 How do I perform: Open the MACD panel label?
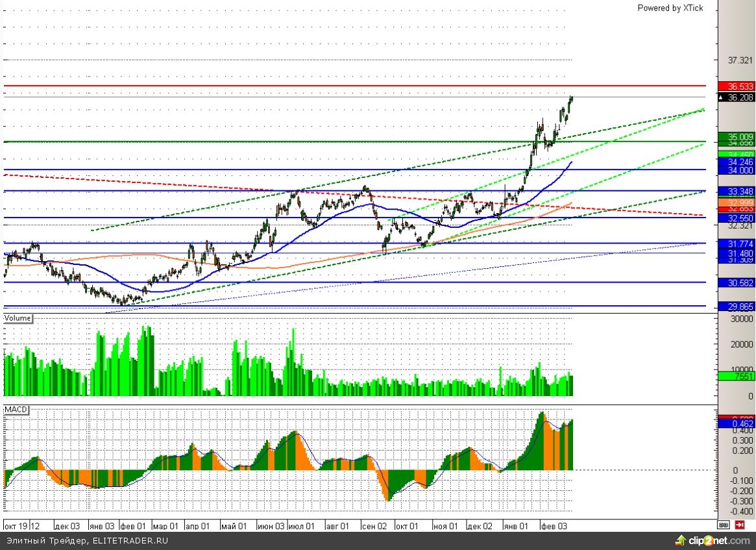coord(16,410)
